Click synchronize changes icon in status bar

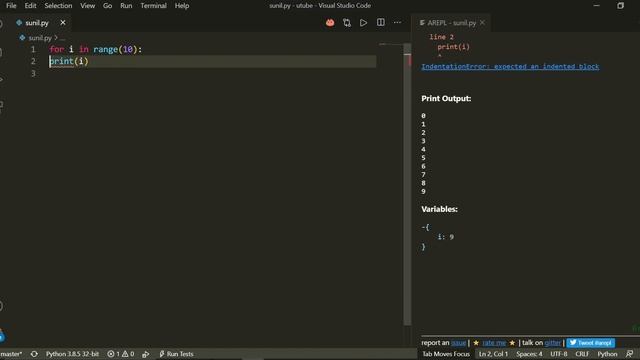click(34, 354)
